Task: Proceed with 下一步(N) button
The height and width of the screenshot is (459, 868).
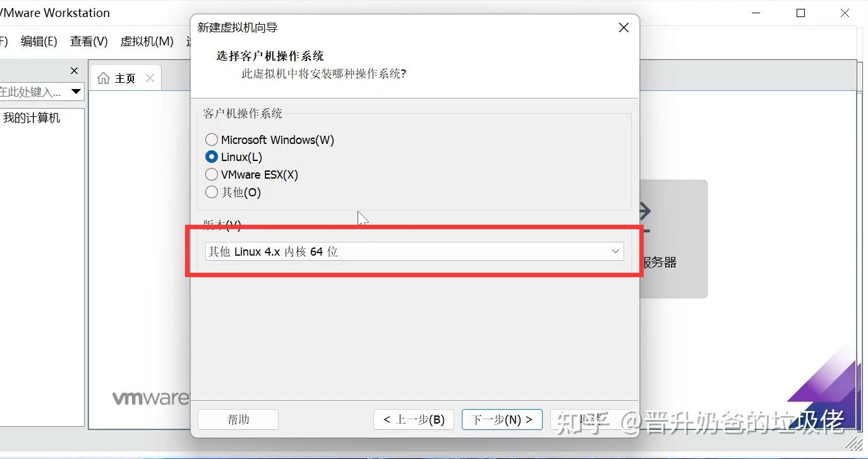Action: click(502, 419)
